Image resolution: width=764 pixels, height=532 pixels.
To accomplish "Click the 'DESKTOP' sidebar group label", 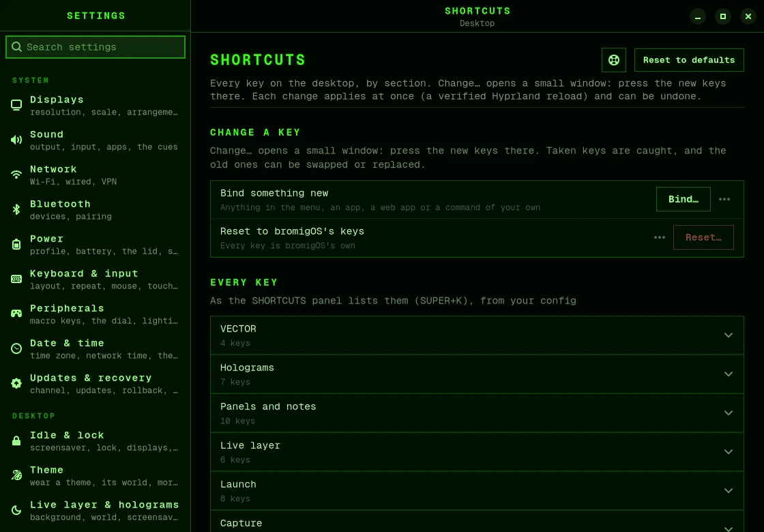I will coord(33,416).
